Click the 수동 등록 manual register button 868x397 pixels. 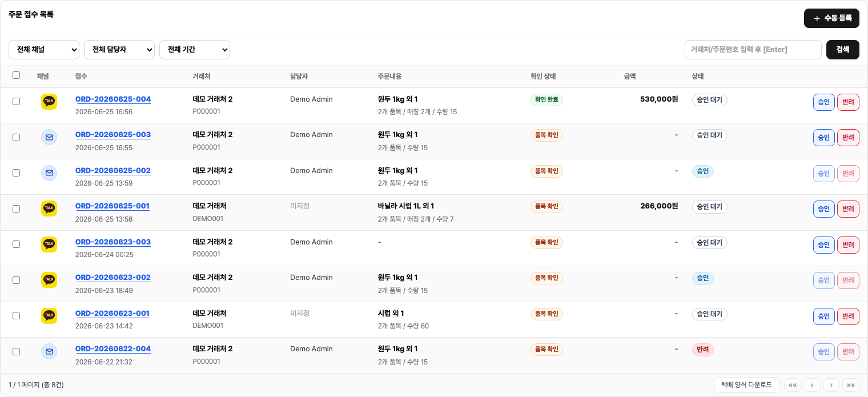point(831,18)
